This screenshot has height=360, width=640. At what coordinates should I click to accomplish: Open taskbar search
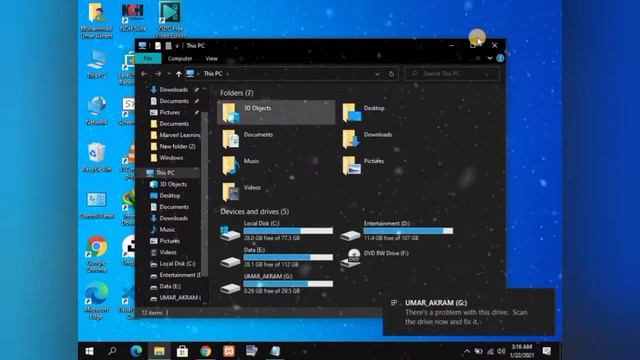112,351
